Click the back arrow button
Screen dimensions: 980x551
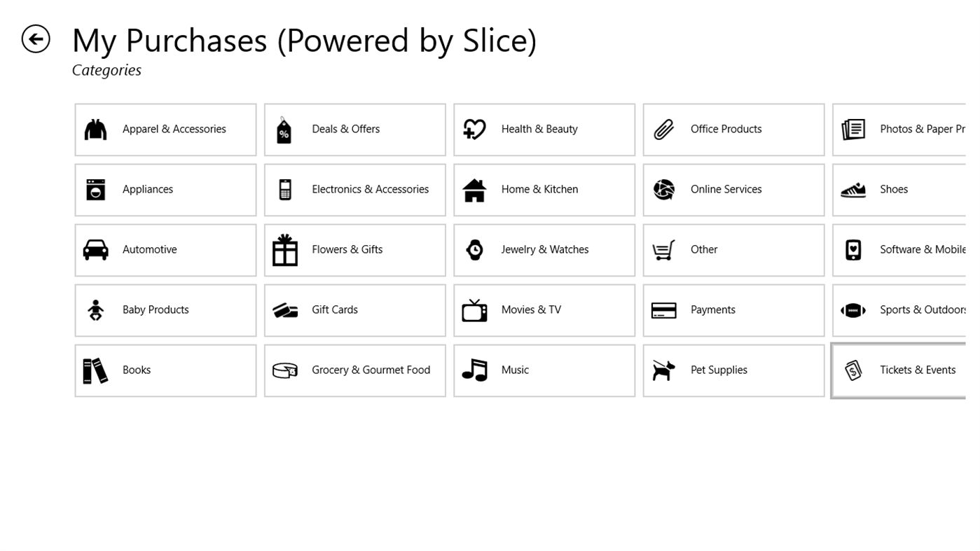pos(35,39)
